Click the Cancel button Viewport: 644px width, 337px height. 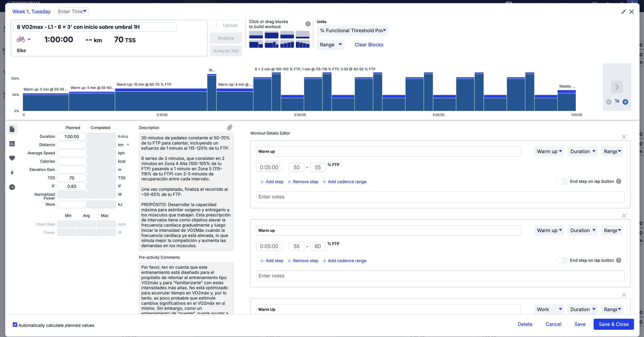pyautogui.click(x=553, y=324)
